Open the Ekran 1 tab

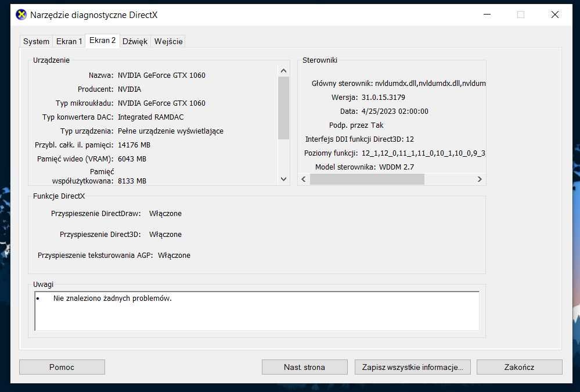point(69,41)
